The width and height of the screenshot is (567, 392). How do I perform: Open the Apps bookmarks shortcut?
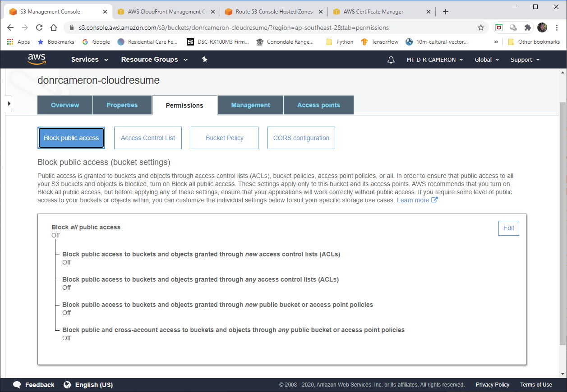tap(18, 42)
